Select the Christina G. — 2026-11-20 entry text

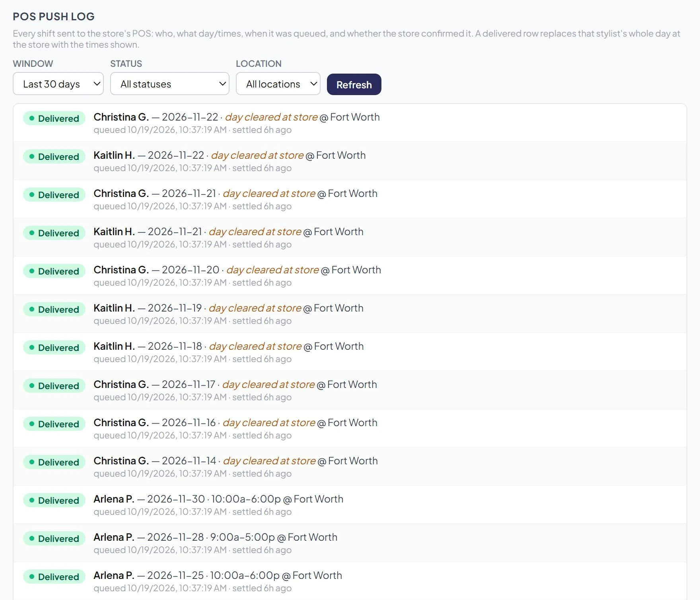(x=237, y=270)
